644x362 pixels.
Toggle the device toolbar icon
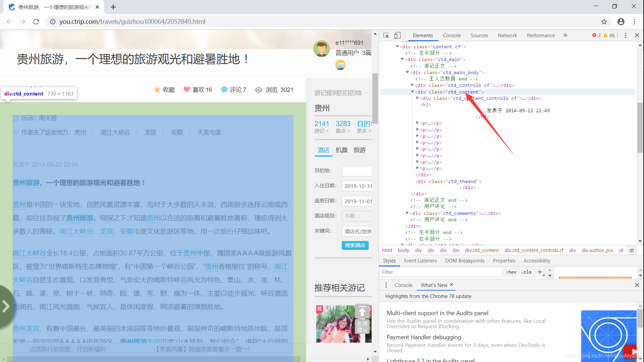397,35
